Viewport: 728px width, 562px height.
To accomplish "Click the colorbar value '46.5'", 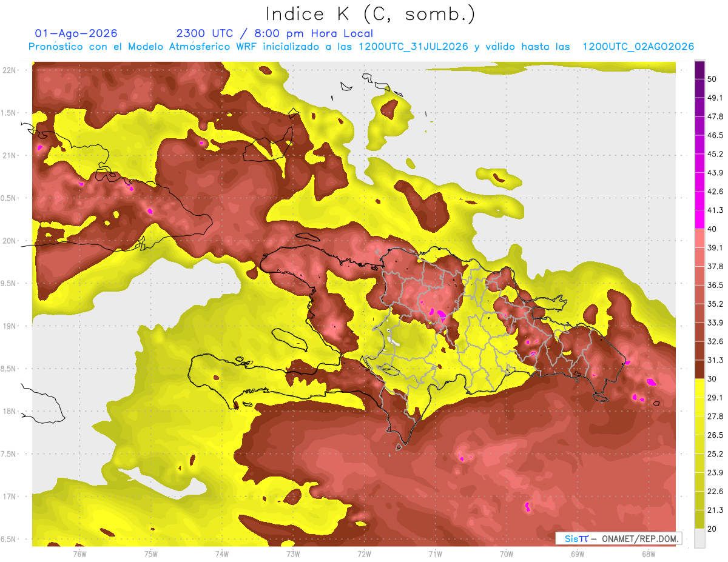I will pyautogui.click(x=716, y=135).
